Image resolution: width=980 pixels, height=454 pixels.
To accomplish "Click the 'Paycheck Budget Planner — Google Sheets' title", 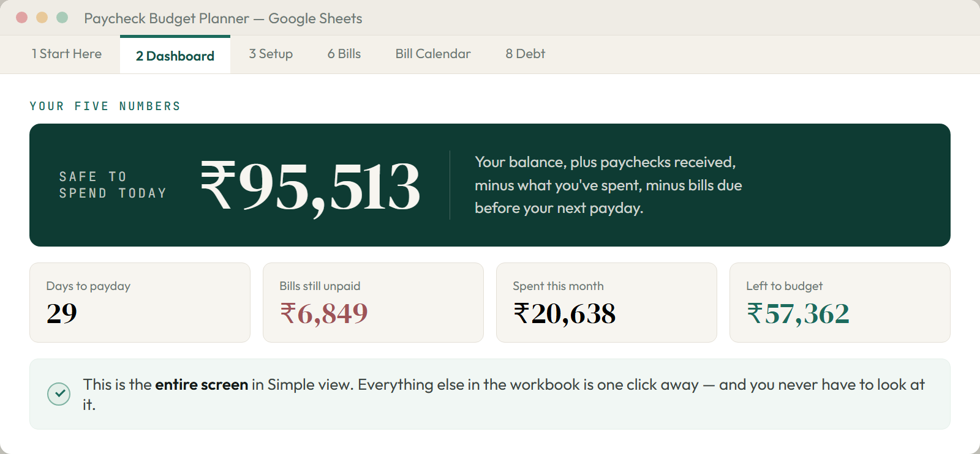I will coord(223,18).
